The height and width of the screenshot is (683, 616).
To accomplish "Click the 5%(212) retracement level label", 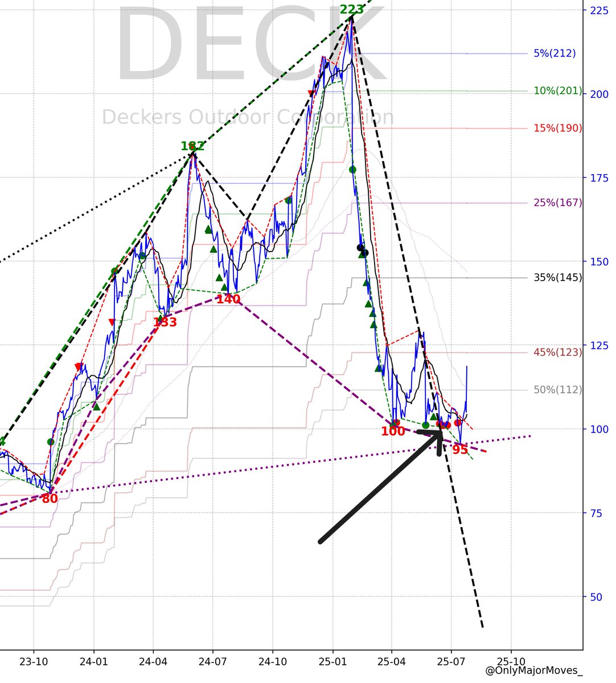I will coord(555,54).
